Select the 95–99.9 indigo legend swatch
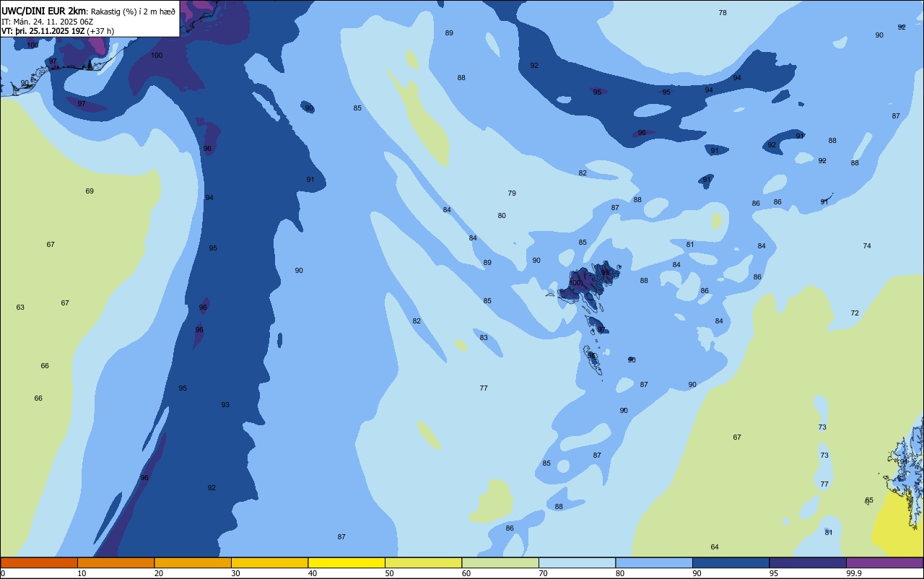 point(808,562)
